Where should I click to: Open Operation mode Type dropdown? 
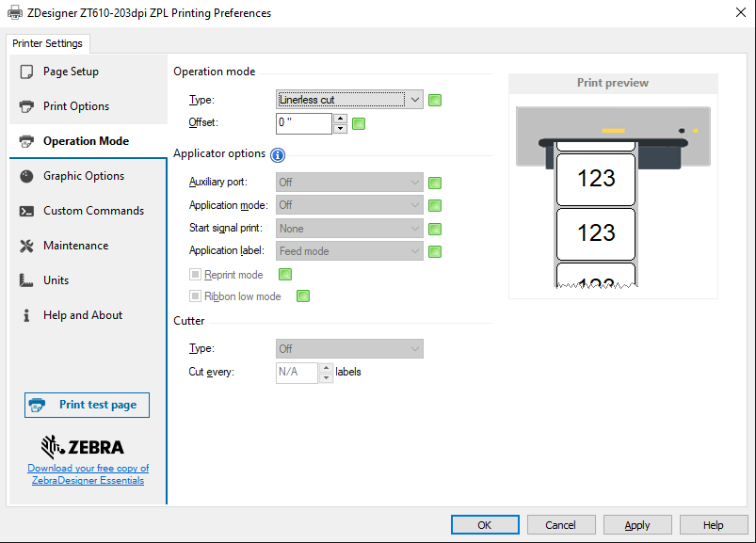pos(349,100)
